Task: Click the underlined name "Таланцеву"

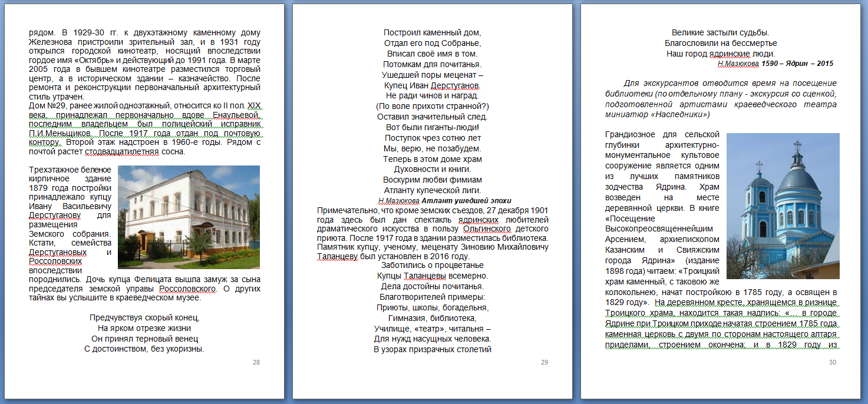Action: click(x=337, y=257)
